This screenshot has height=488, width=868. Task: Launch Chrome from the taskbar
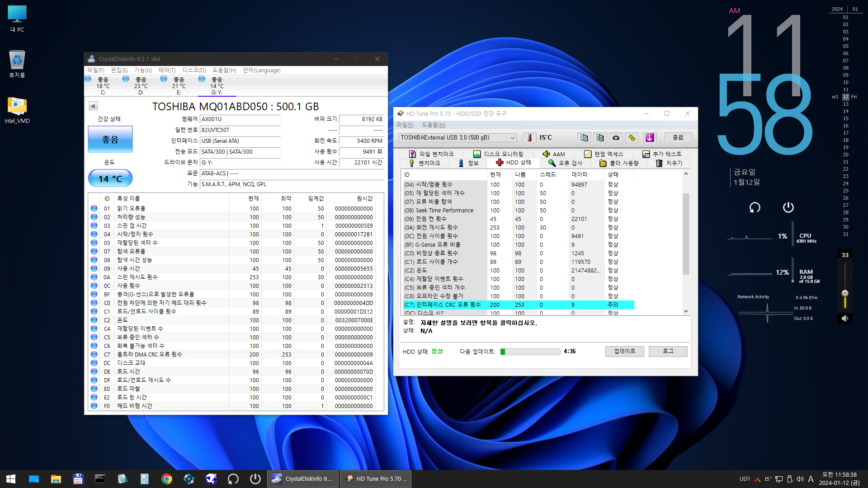[167, 479]
